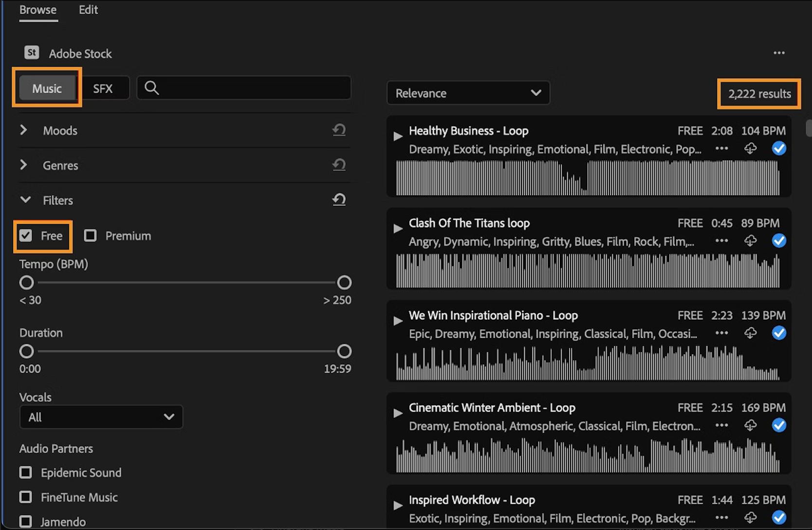Click the Music button
The height and width of the screenshot is (530, 812).
[47, 89]
